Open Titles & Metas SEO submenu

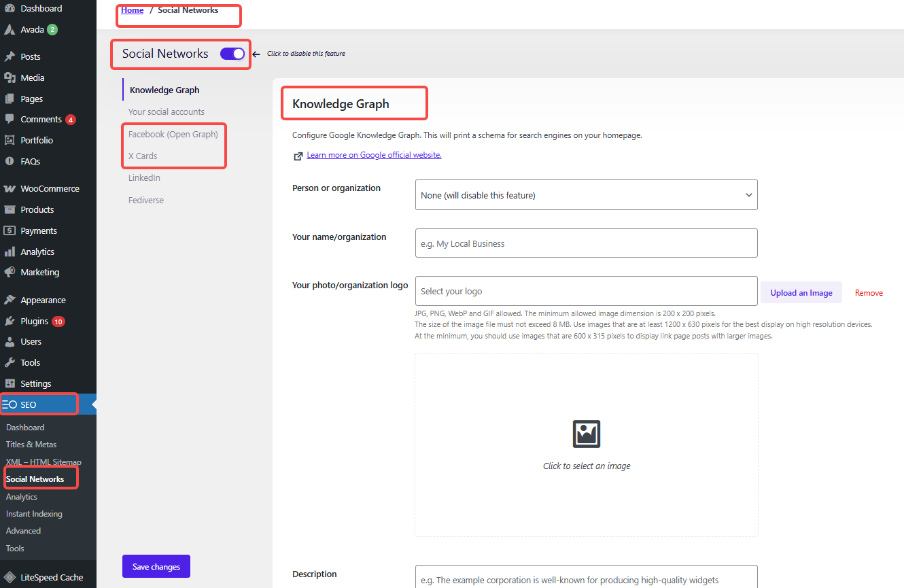pyautogui.click(x=31, y=445)
